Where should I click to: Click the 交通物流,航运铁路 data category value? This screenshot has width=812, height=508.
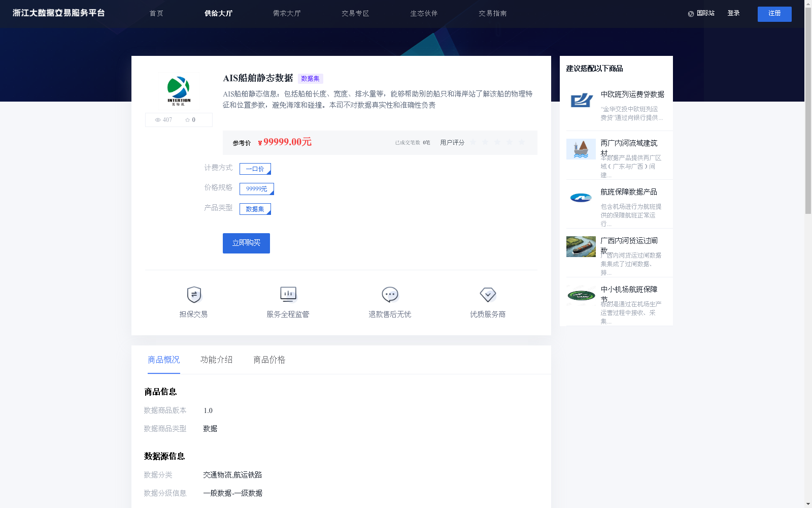coord(232,475)
